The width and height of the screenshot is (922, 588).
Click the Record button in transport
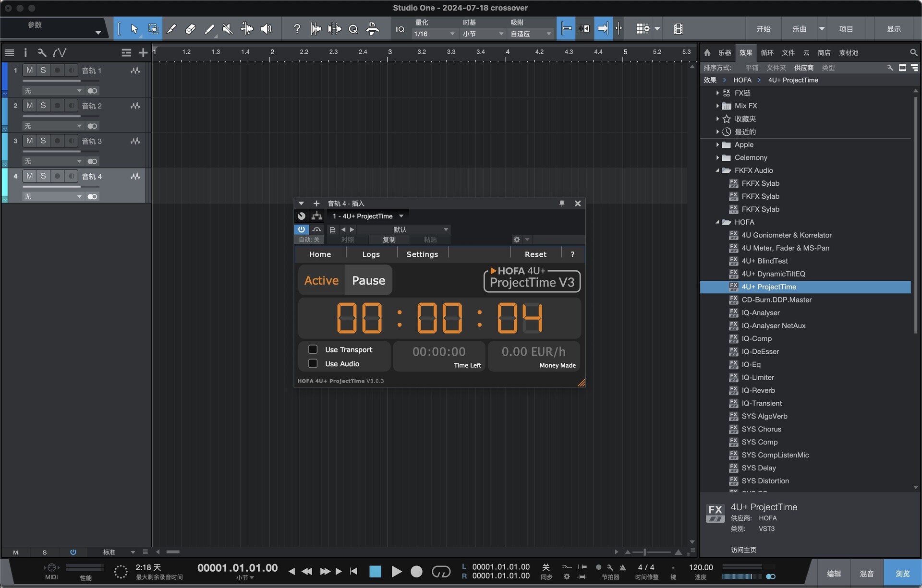tap(416, 571)
